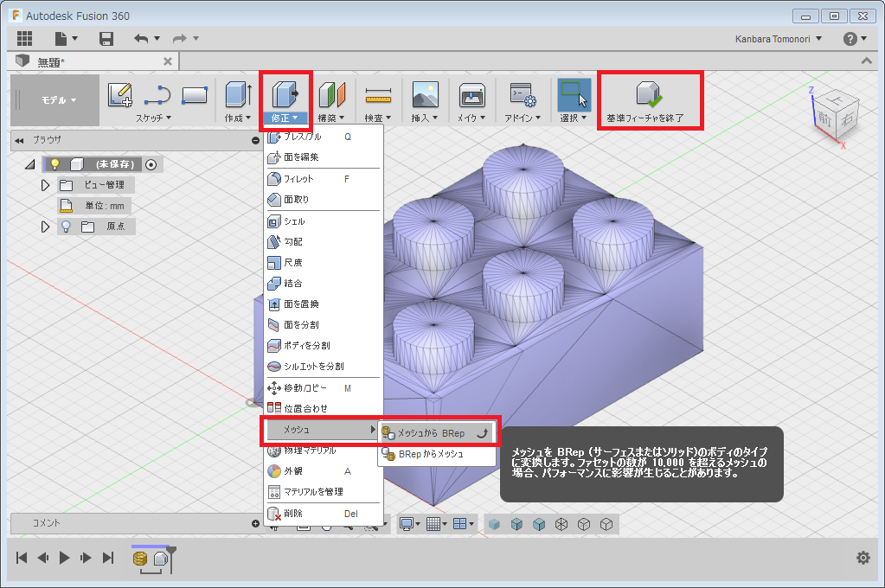Open the help question mark menu
This screenshot has width=885, height=588.
[x=850, y=39]
